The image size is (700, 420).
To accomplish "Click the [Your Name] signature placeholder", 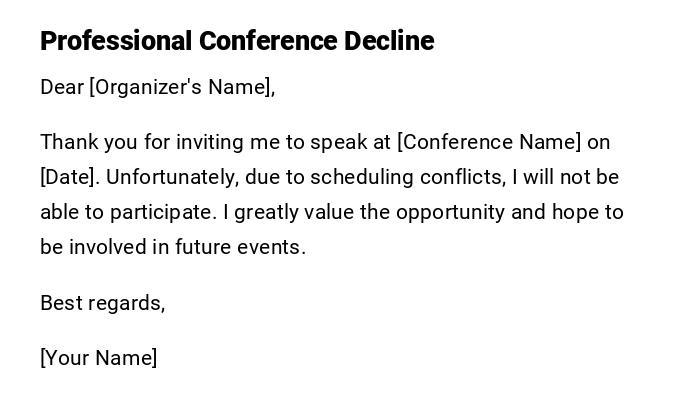I will pyautogui.click(x=98, y=358).
